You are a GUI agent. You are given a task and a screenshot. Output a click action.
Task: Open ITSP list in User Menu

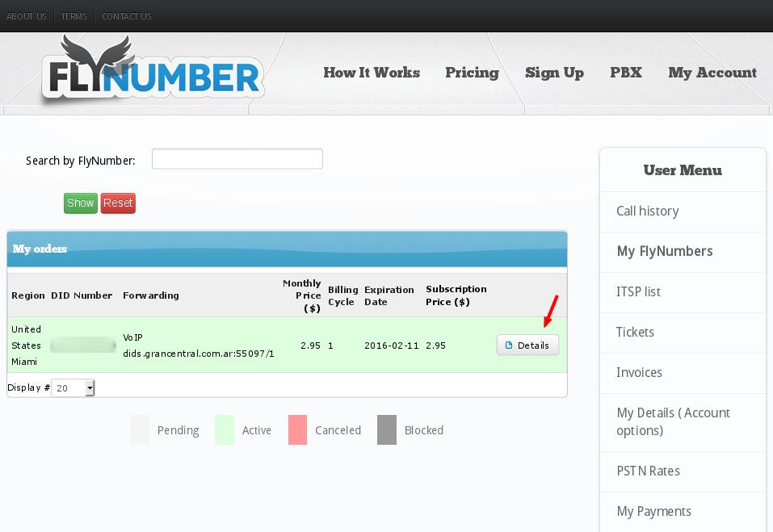638,291
